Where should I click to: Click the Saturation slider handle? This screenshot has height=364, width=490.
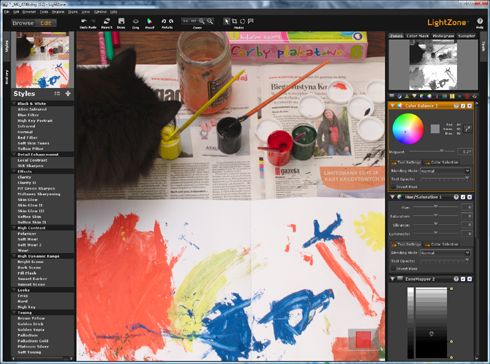[x=435, y=216]
